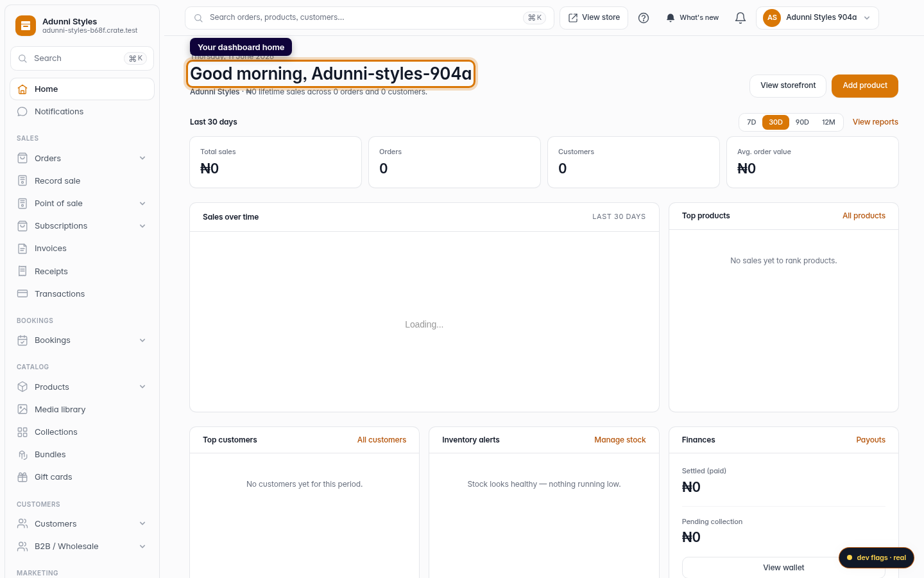This screenshot has width=924, height=578.
Task: Open the Adunni Styles 904a account dropdown
Action: (x=817, y=18)
